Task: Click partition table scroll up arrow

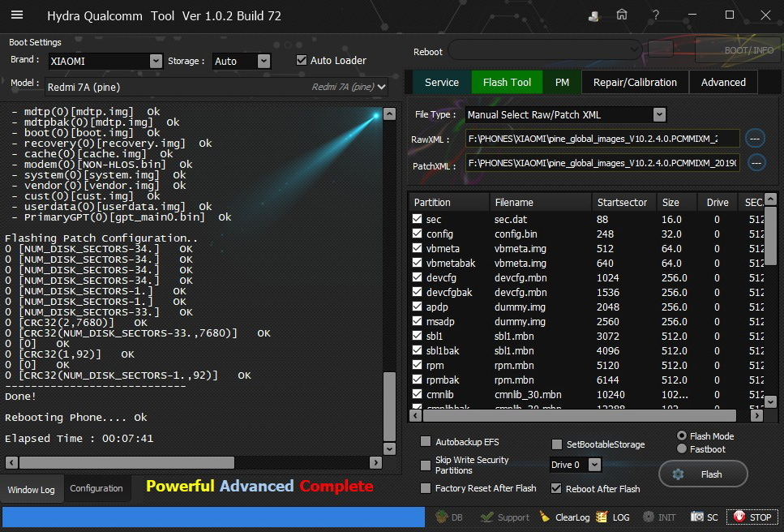Action: [x=770, y=199]
